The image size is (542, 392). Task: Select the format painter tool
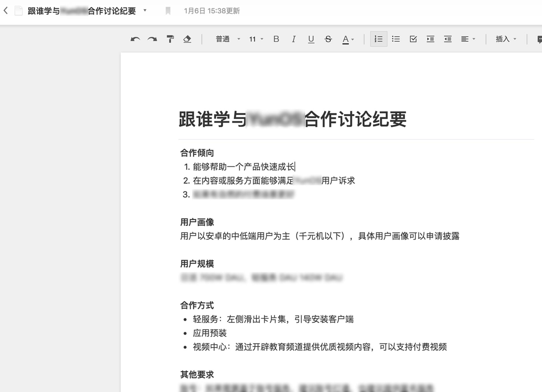point(170,39)
